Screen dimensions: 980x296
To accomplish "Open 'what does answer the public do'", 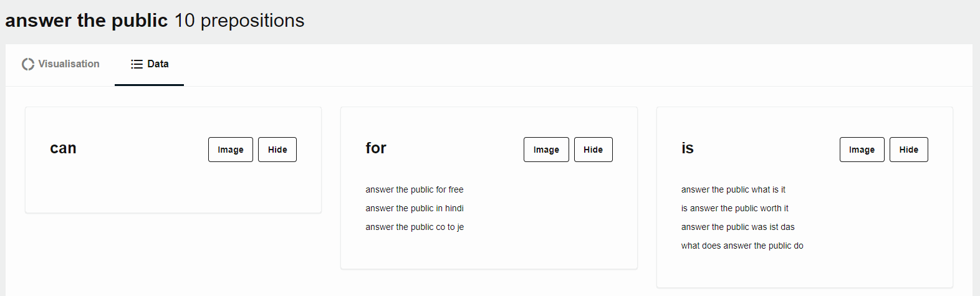I will [x=742, y=246].
